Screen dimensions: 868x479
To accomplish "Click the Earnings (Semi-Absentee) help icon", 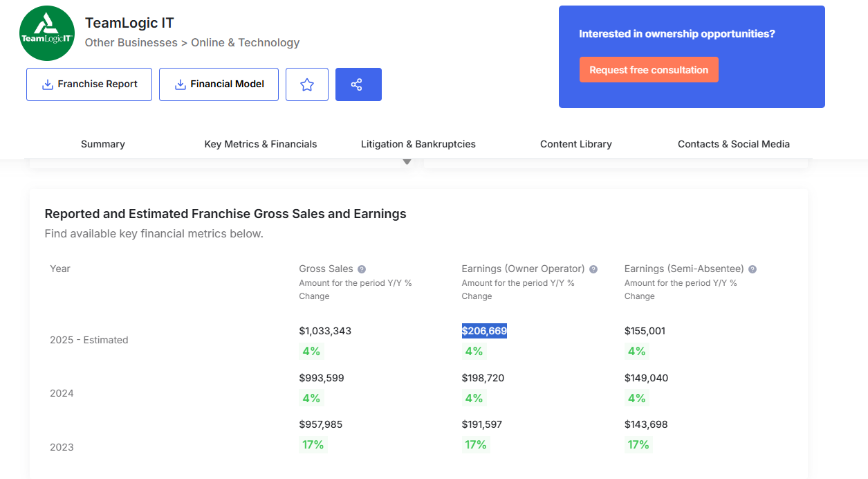I will (752, 269).
